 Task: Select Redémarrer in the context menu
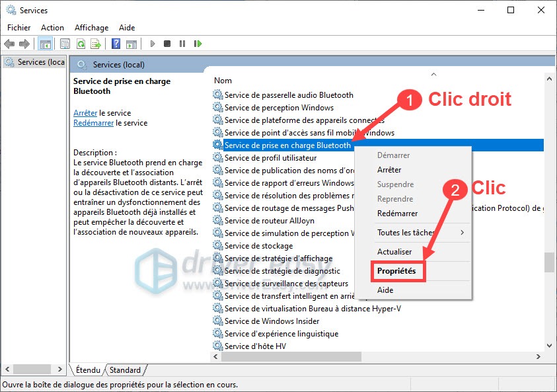coord(396,214)
